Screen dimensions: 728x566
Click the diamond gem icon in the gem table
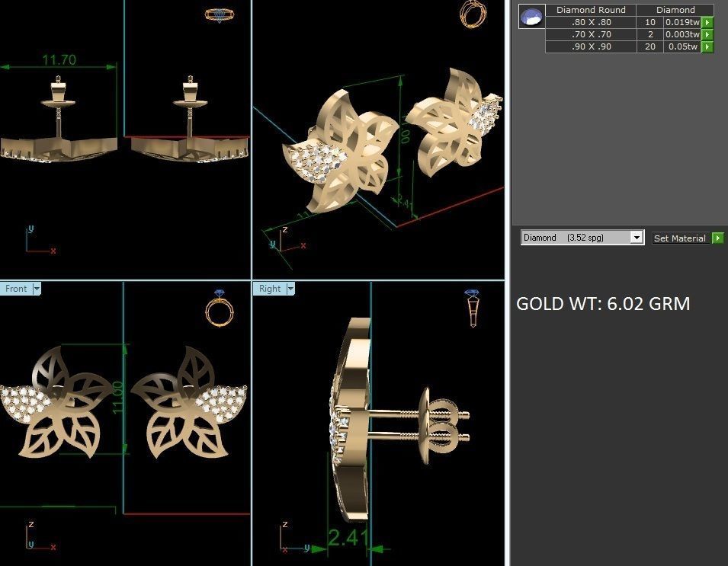point(531,17)
